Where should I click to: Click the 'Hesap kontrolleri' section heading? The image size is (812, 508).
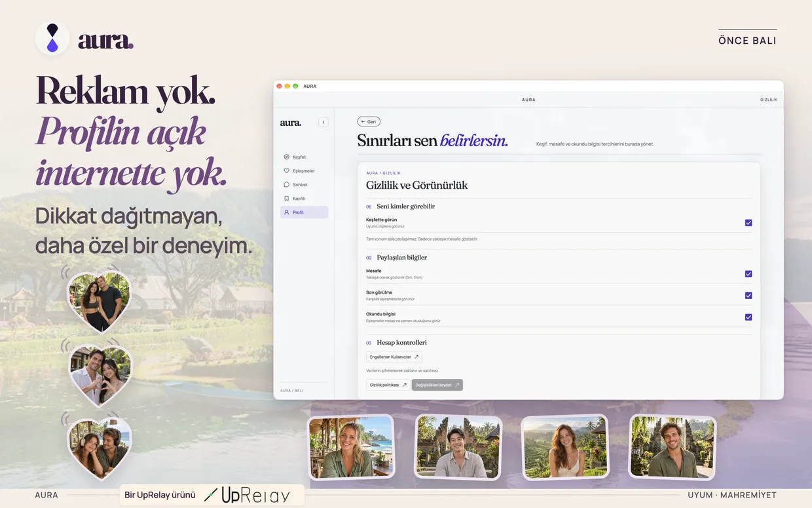click(401, 343)
